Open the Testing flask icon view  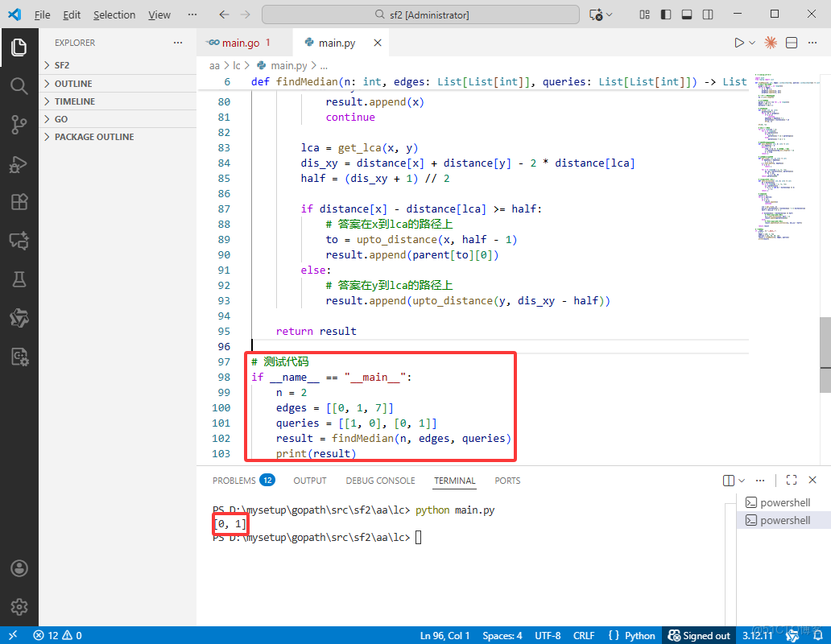click(19, 279)
